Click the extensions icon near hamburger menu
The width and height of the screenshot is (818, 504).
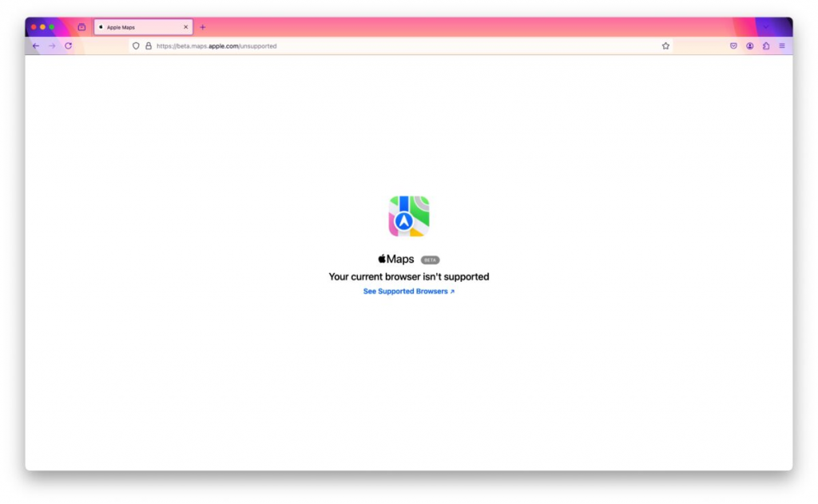(765, 46)
